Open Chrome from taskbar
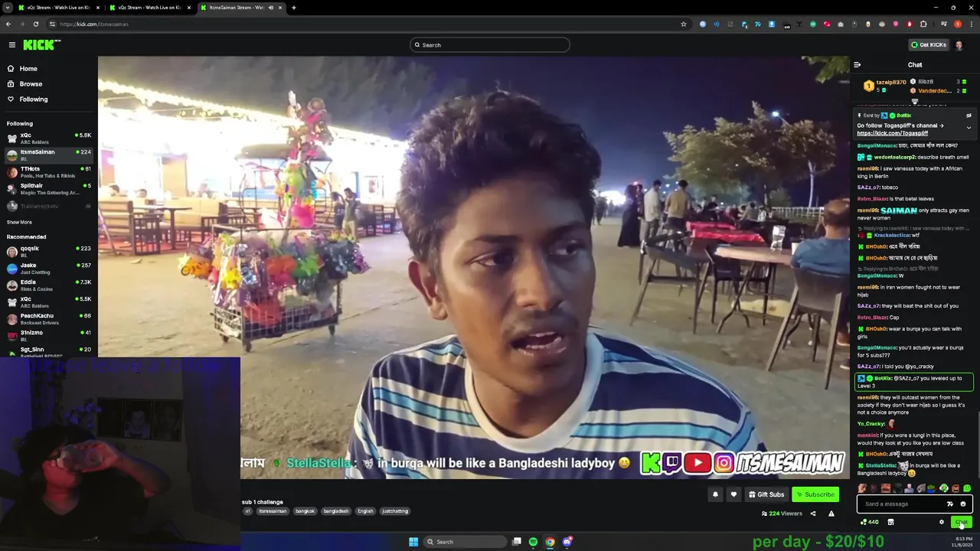This screenshot has height=551, width=980. 550,542
